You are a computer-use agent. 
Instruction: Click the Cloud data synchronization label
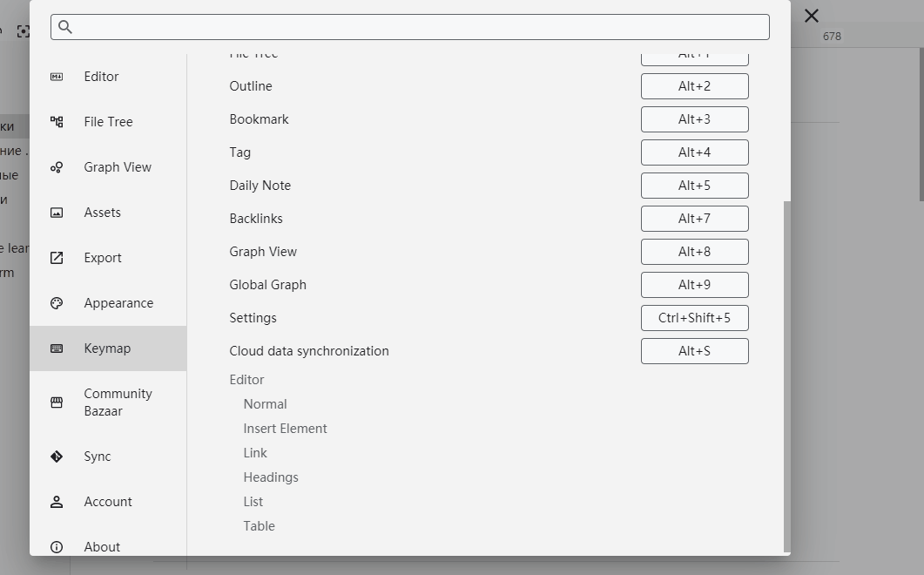coord(309,351)
